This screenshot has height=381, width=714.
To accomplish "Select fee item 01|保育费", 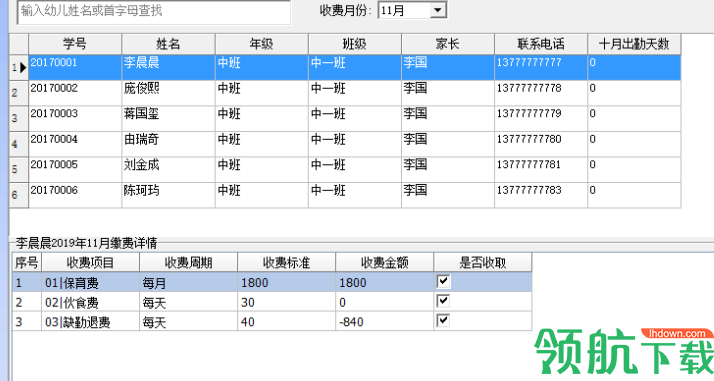I will (x=90, y=282).
